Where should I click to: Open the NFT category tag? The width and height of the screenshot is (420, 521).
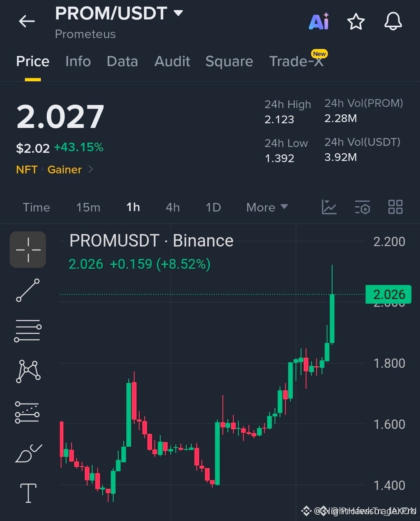coord(26,170)
